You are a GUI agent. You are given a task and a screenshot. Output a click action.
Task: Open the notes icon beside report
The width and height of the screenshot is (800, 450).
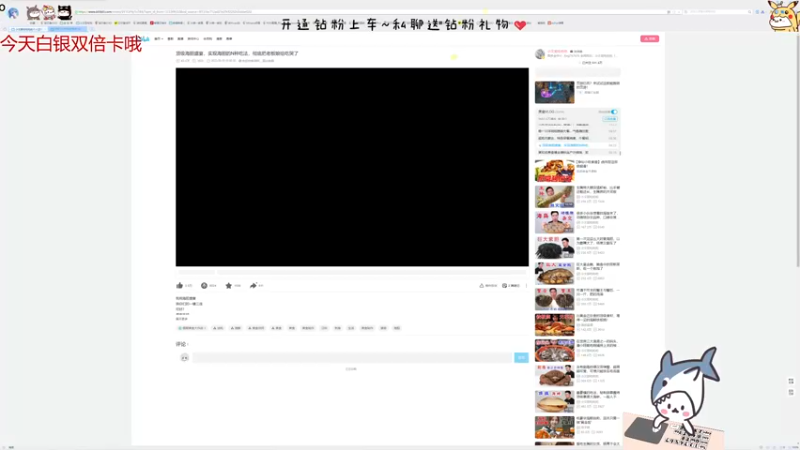(504, 286)
